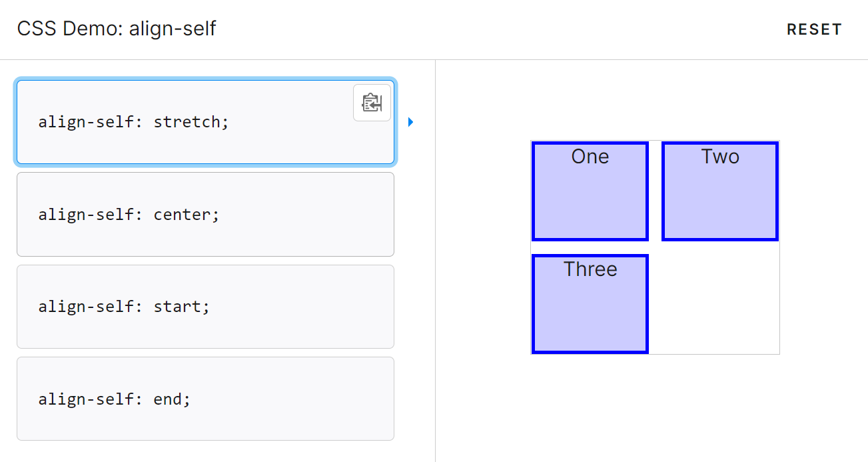Click the 'align-self' property in the center block
Screen dimensions: 868x462
coord(87,215)
